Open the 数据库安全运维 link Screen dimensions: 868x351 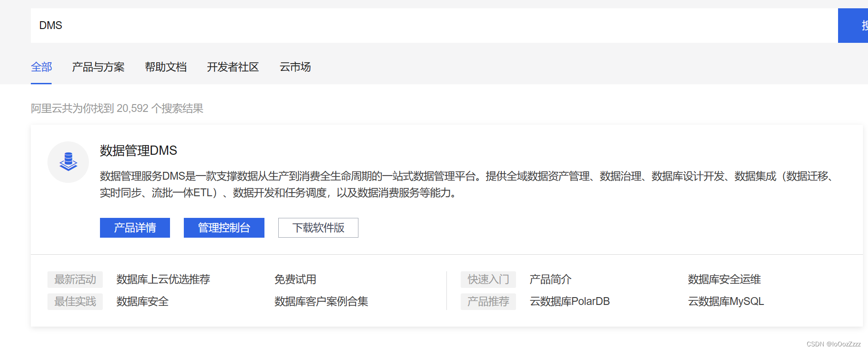click(724, 280)
